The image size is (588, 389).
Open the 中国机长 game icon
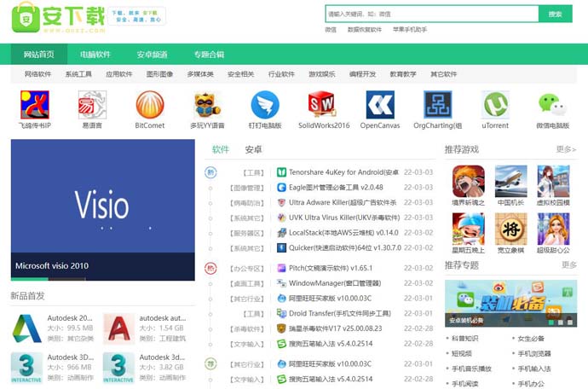pyautogui.click(x=510, y=182)
